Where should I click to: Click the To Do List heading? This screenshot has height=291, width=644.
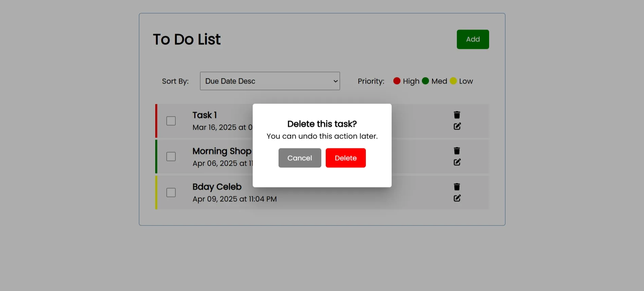[186, 39]
